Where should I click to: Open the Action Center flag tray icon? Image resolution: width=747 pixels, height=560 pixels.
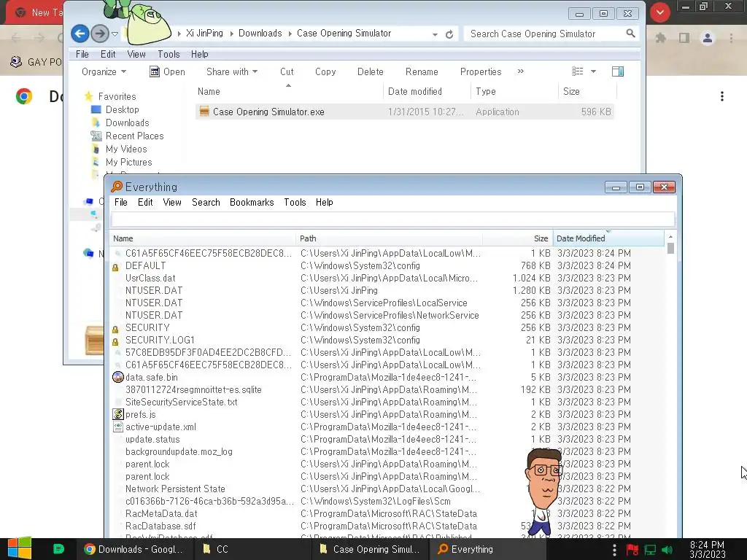point(632,550)
